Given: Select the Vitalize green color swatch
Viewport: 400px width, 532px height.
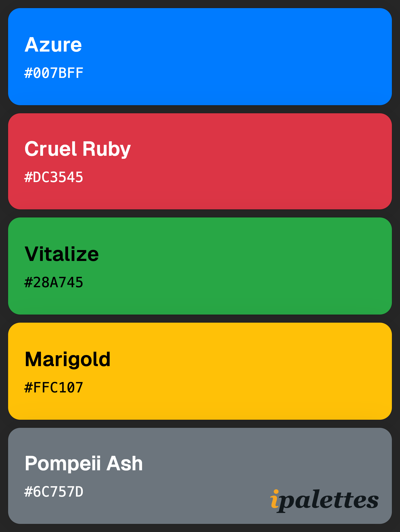Looking at the screenshot, I should coord(200,266).
